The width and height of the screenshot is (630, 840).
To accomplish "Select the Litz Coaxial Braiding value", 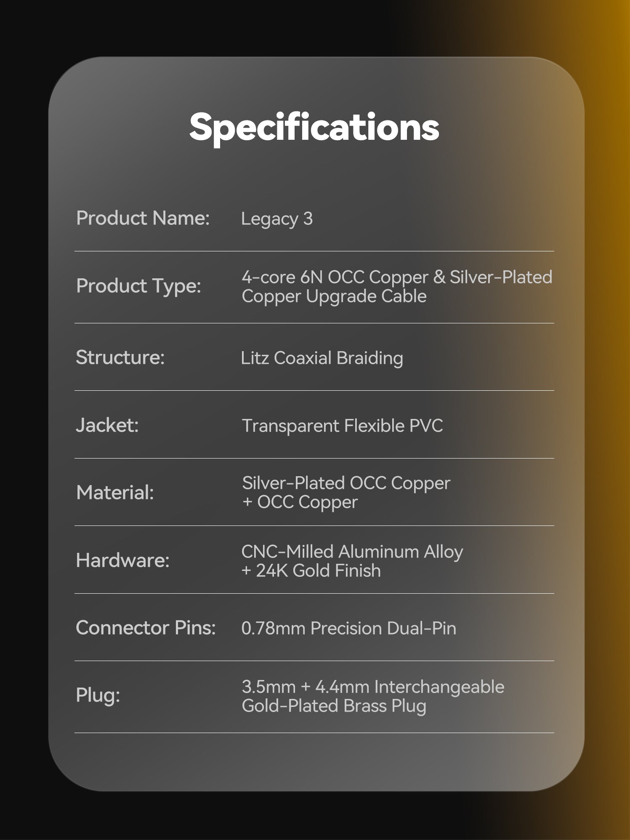I will [x=322, y=358].
